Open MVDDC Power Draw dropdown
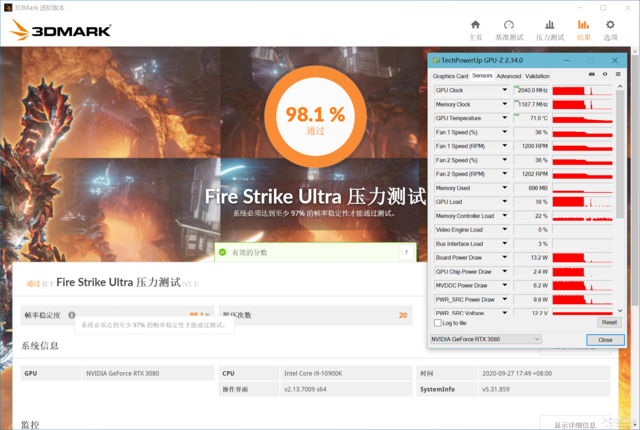 point(505,285)
